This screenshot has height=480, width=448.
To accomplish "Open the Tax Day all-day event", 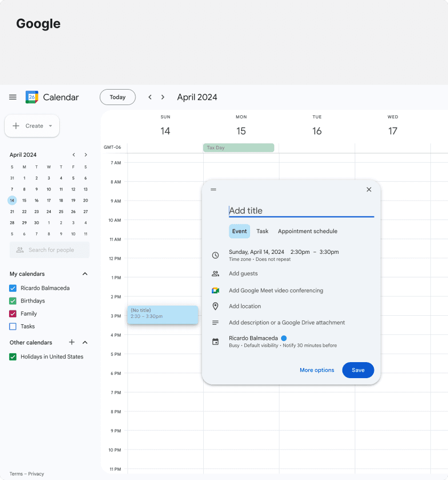I will coord(238,148).
